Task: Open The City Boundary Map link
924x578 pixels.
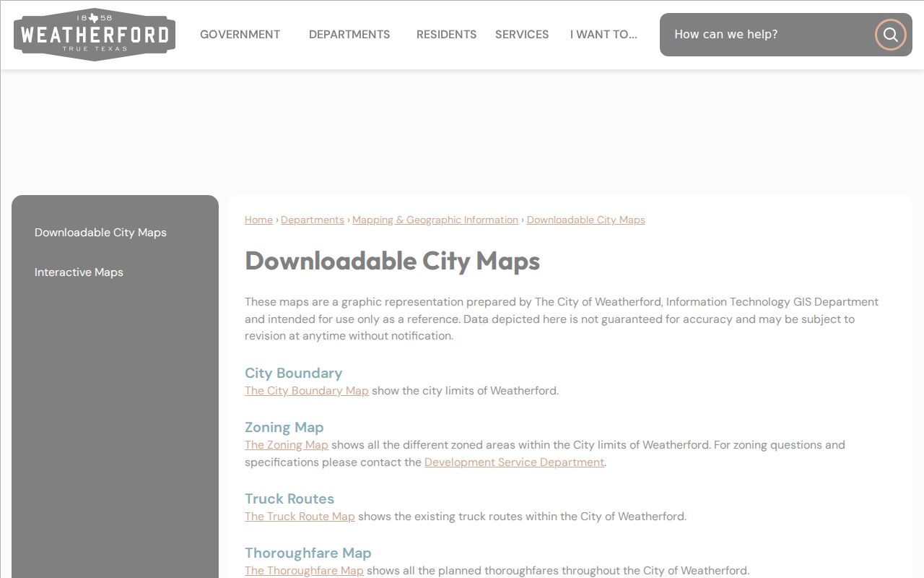Action: tap(307, 391)
